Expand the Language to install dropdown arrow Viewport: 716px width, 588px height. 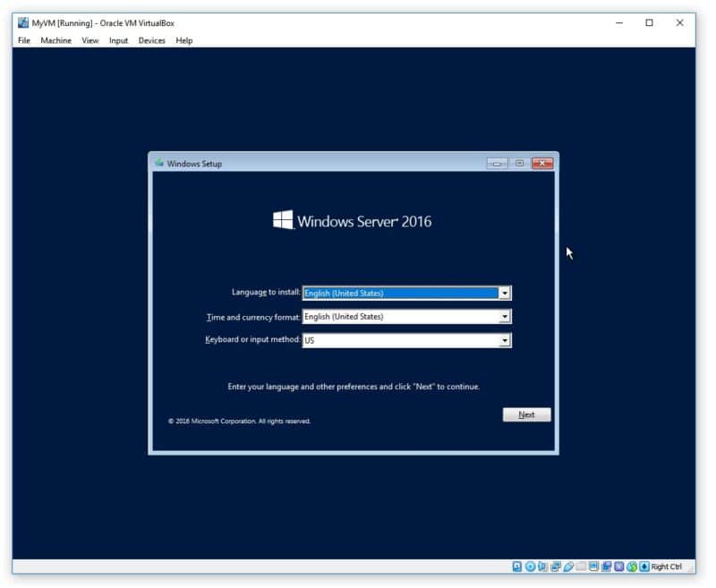point(505,293)
